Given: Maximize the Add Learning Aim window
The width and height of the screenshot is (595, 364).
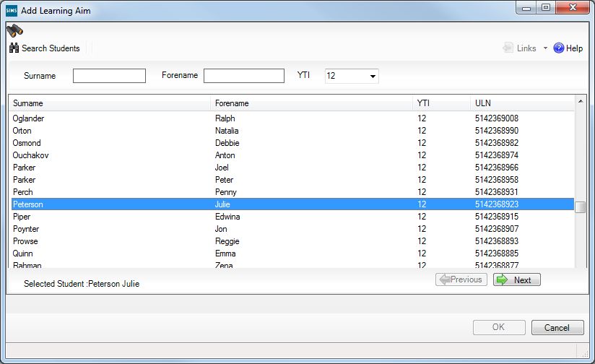Looking at the screenshot, I should click(x=546, y=8).
